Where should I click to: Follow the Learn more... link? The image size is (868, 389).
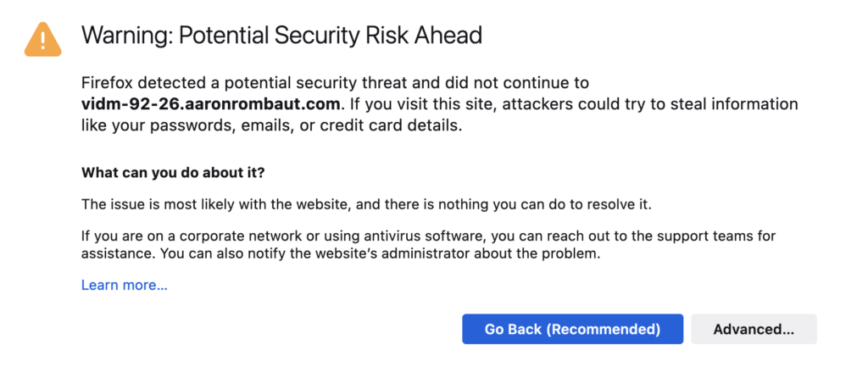[124, 285]
